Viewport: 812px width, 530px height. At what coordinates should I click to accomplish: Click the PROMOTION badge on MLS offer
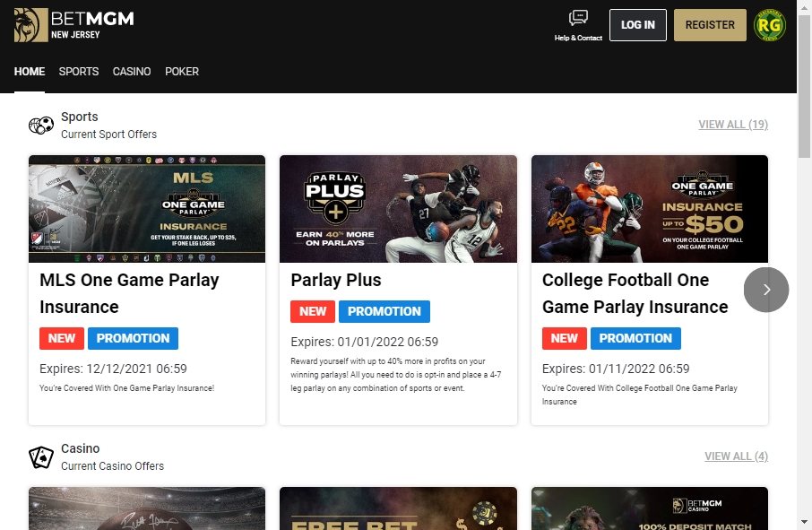[x=133, y=338]
